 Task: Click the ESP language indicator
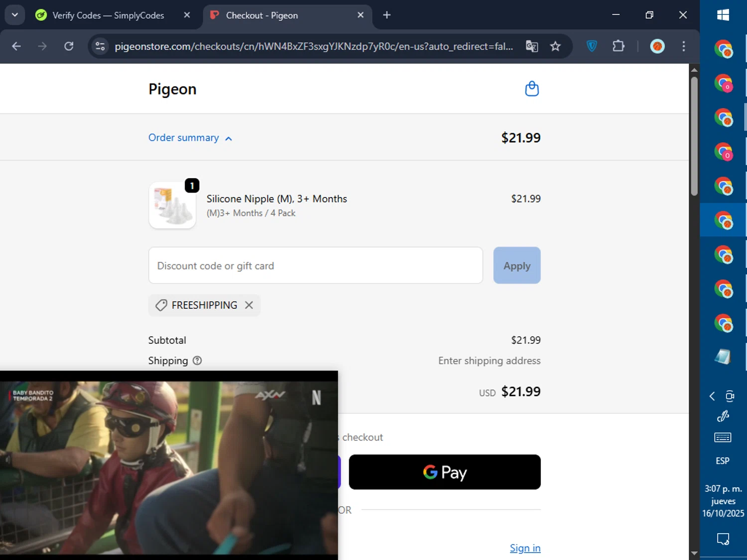pos(723,461)
